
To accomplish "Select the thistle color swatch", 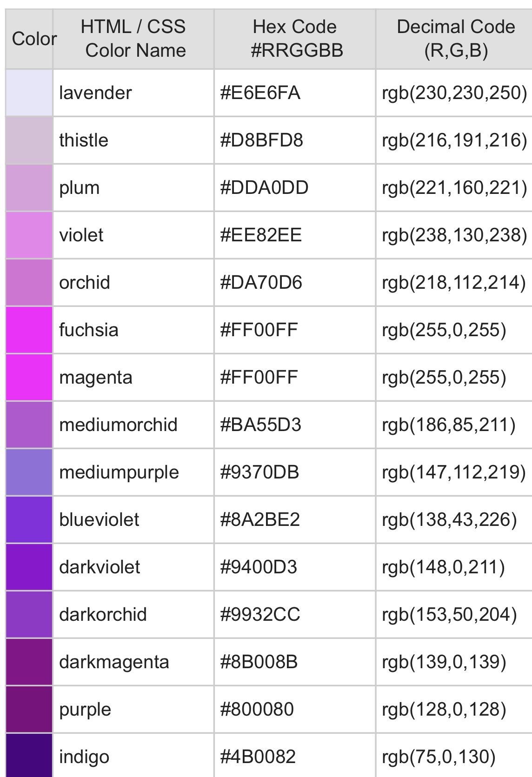I will point(29,140).
